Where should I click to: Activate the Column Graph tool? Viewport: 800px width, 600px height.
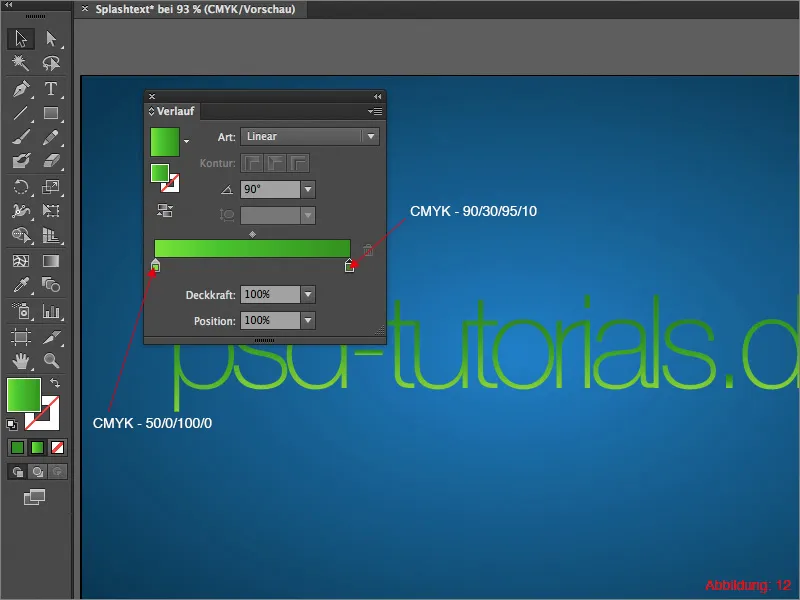pos(51,311)
